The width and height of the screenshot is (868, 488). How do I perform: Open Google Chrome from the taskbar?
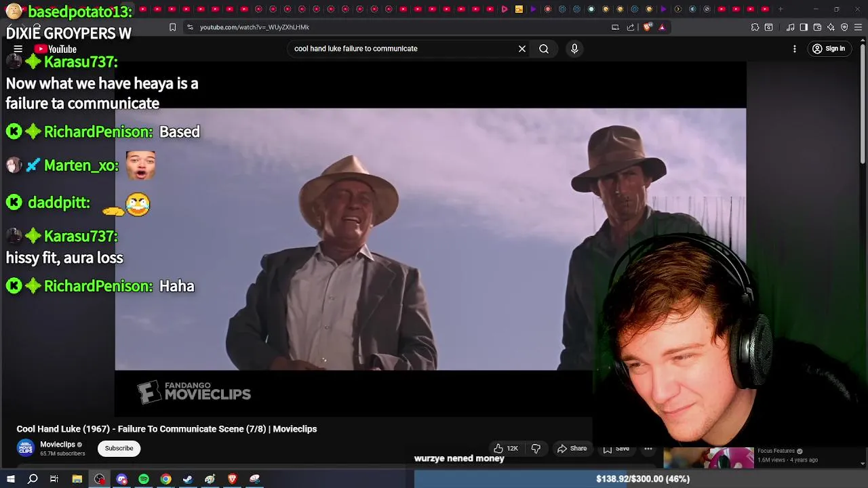[x=165, y=479]
